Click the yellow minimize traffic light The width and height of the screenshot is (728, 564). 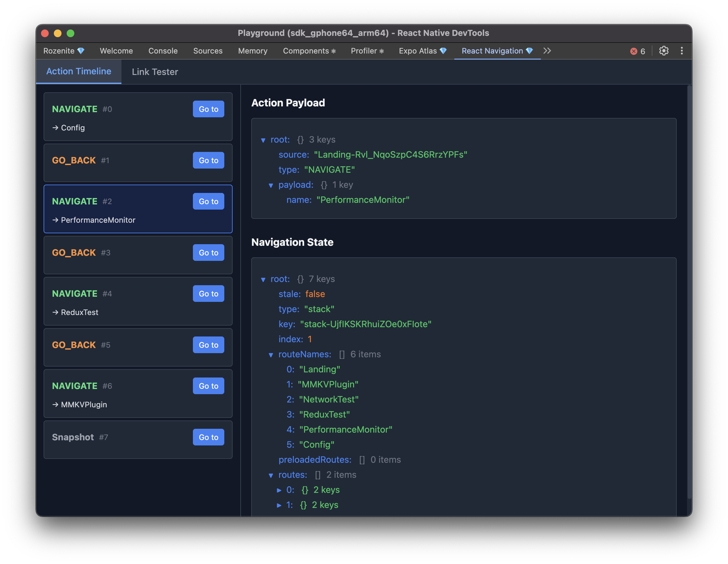coord(58,33)
